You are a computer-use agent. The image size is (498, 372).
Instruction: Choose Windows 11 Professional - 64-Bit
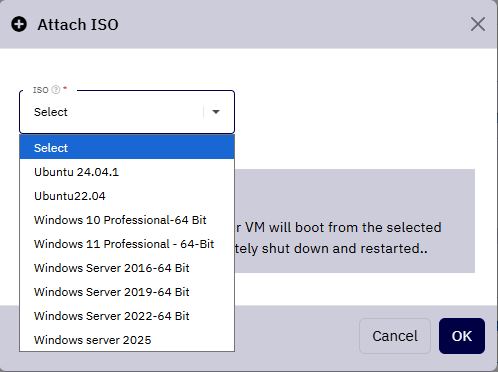pyautogui.click(x=127, y=244)
